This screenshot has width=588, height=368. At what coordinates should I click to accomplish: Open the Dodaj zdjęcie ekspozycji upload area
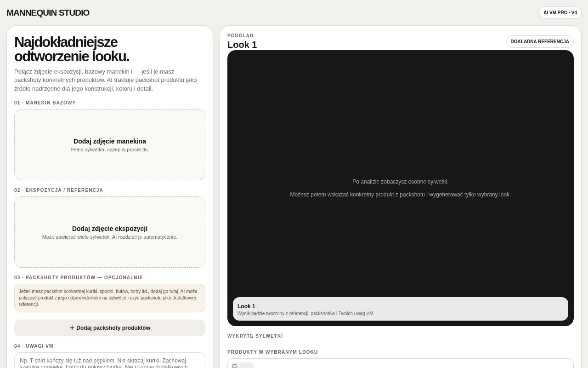pos(110,232)
